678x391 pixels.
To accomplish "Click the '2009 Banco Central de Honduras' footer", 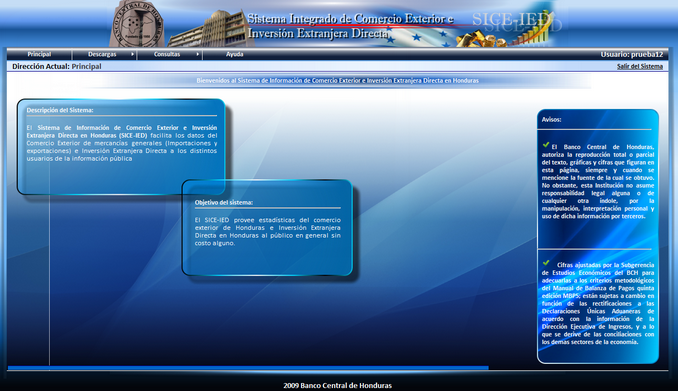I will 337,385.
